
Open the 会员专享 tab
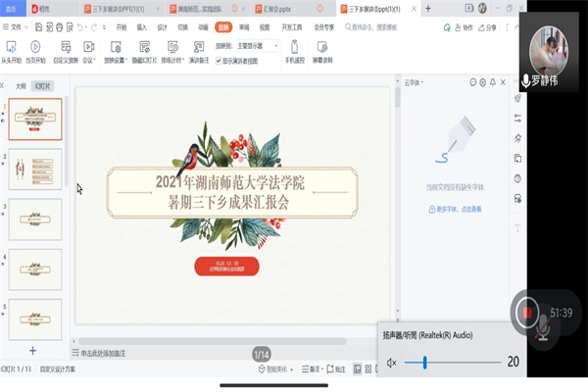click(324, 27)
